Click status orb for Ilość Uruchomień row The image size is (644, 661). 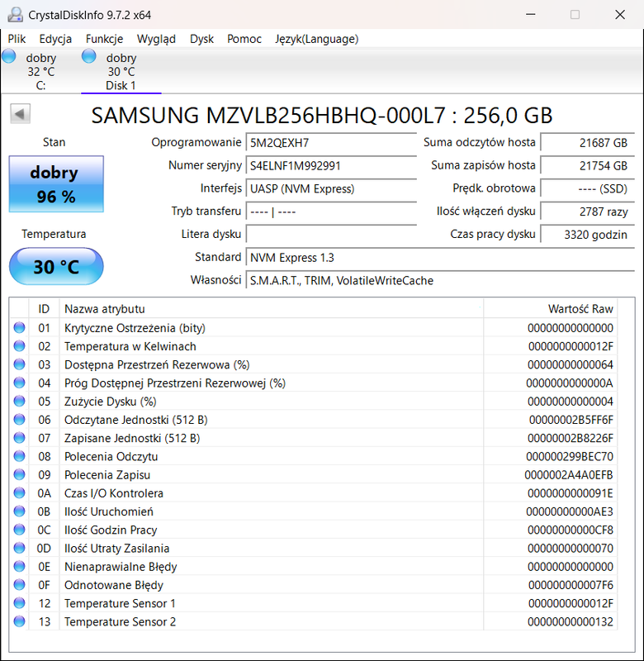[x=19, y=511]
